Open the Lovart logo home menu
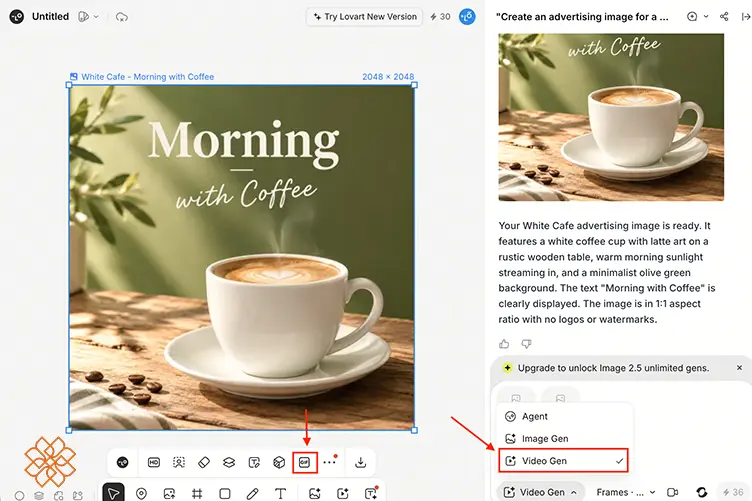The image size is (752, 501). point(16,17)
